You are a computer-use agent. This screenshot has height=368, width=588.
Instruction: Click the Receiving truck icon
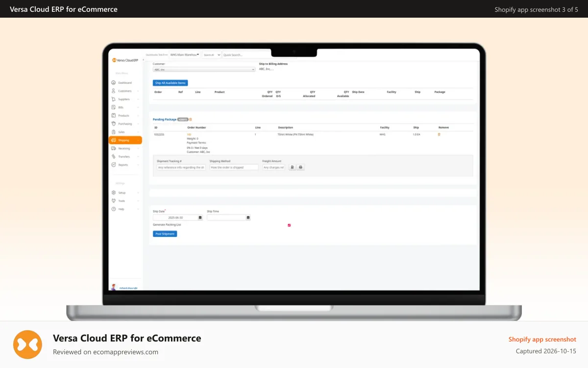(114, 148)
